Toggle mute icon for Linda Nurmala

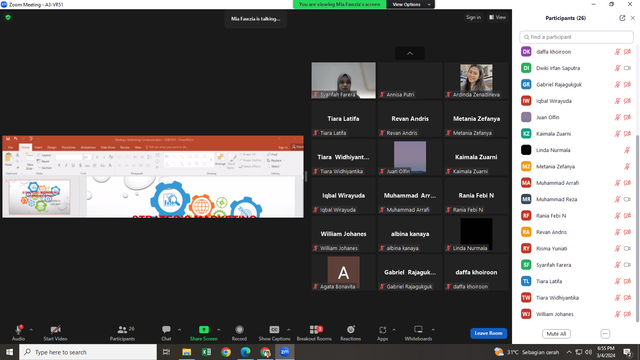(x=627, y=150)
